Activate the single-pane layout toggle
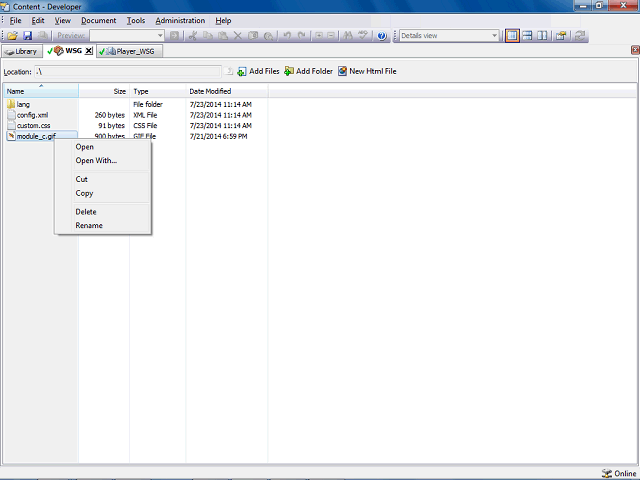Image resolution: width=640 pixels, height=480 pixels. [x=512, y=36]
